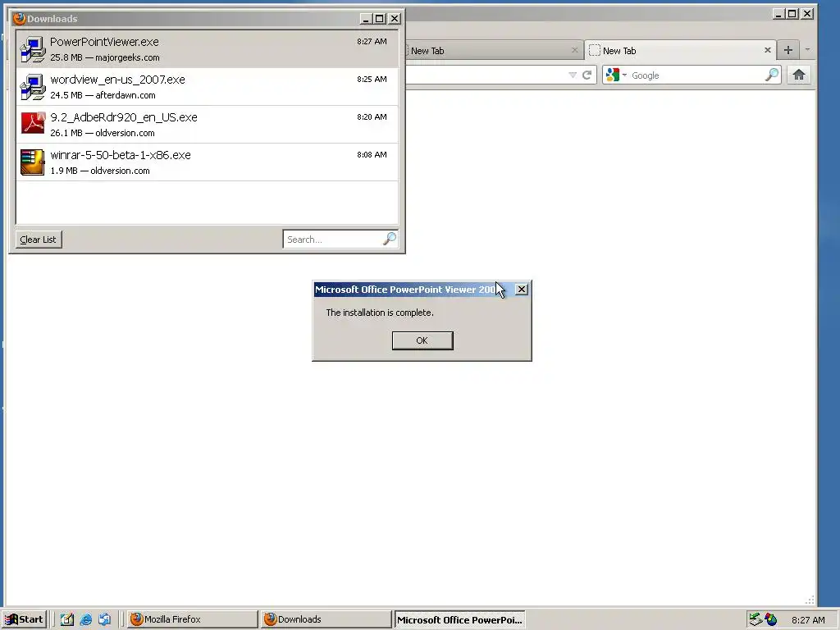This screenshot has height=630, width=840.
Task: Select the wordview_en-us_2007.exe installer icon
Action: (x=33, y=87)
